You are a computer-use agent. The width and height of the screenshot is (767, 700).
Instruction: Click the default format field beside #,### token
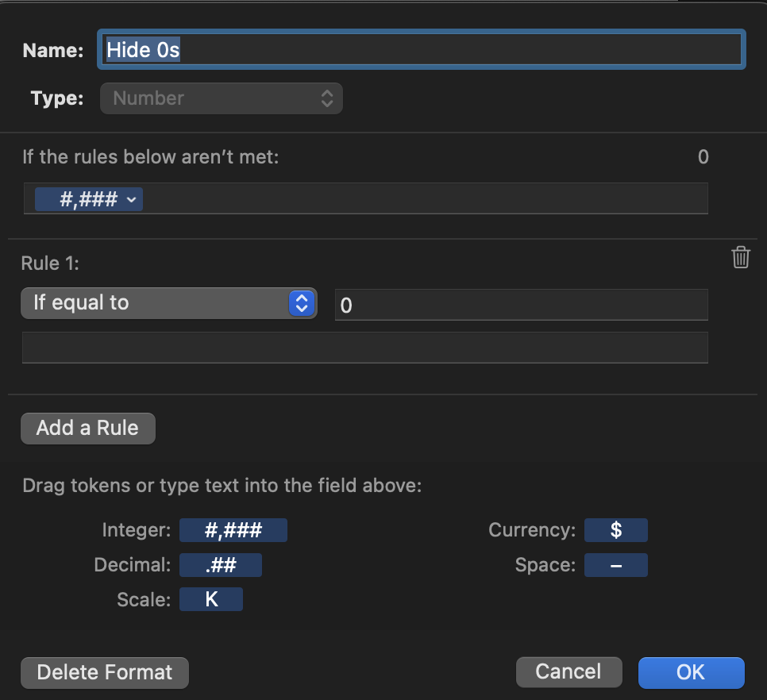click(x=425, y=199)
